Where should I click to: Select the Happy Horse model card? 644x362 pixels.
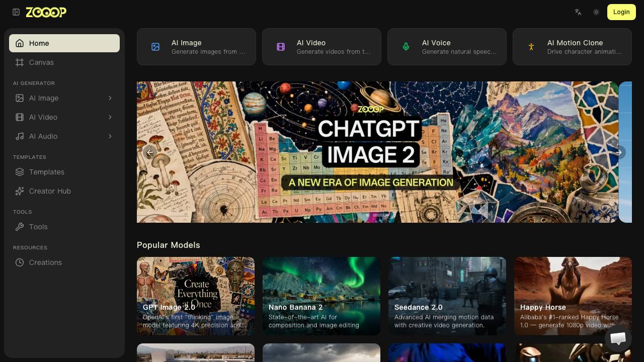573,296
